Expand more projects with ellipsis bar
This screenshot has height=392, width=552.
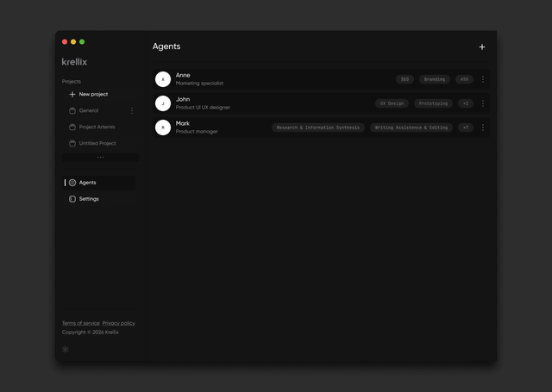(x=100, y=157)
